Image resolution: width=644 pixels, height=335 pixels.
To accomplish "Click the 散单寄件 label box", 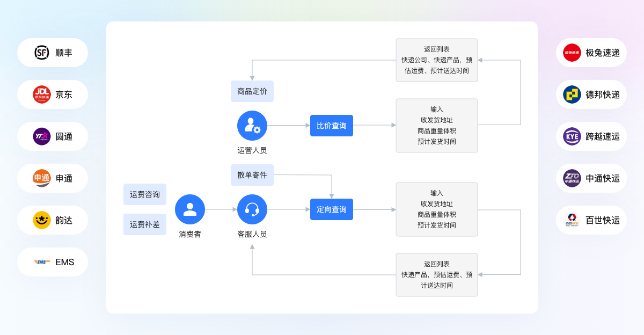I will click(252, 175).
